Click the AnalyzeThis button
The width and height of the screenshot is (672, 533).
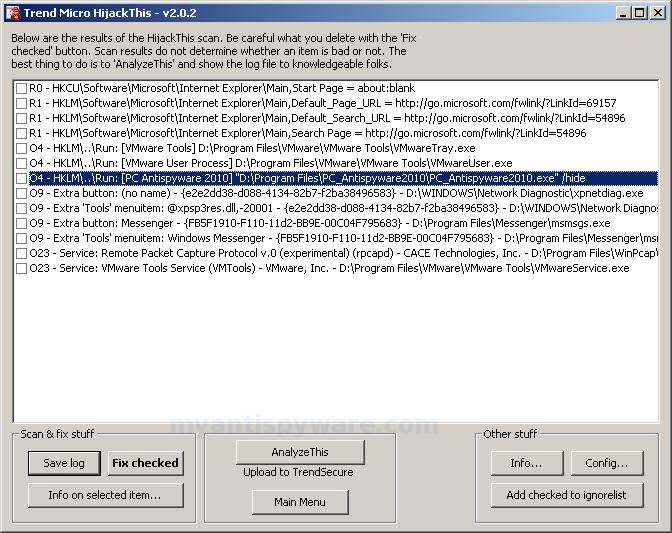(300, 452)
